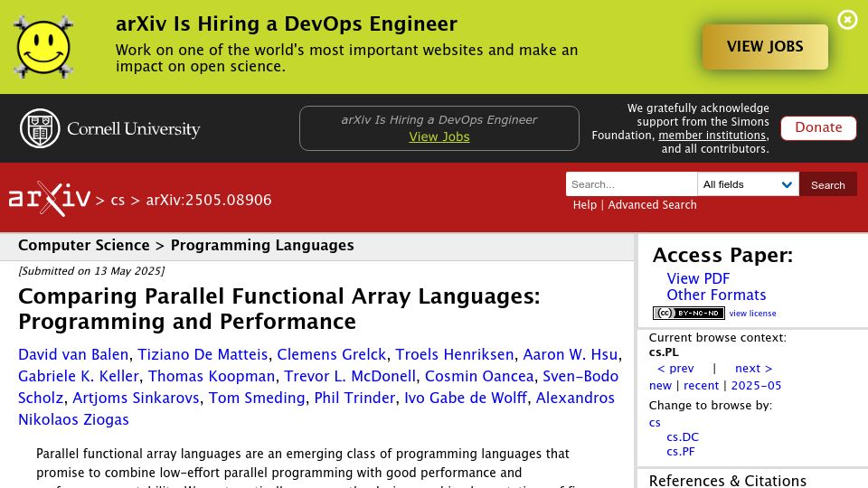Viewport: 868px width, 488px height.
Task: Open author Cosmin Oancea
Action: (479, 376)
